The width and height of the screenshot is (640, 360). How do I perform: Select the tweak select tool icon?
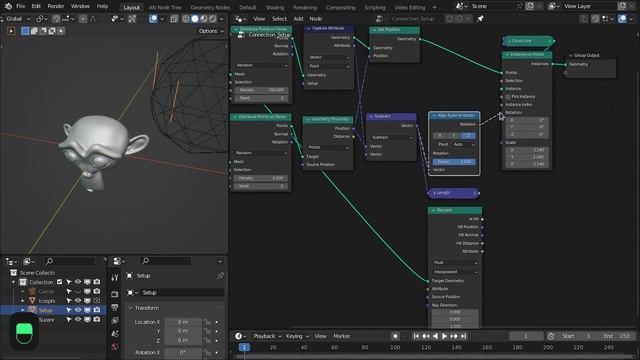[11, 31]
